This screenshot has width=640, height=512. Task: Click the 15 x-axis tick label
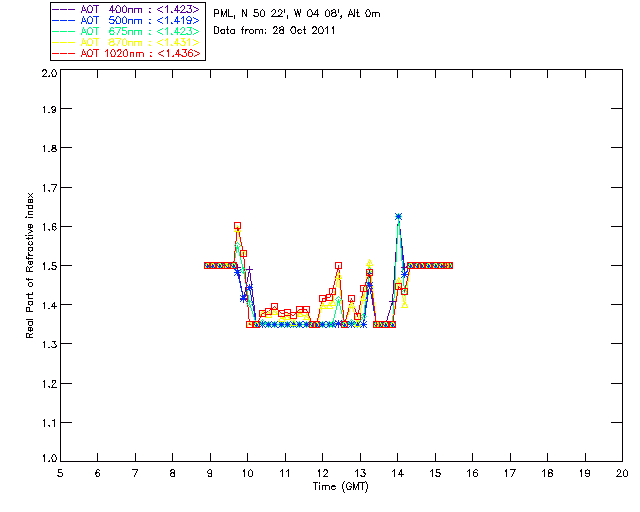coord(435,473)
